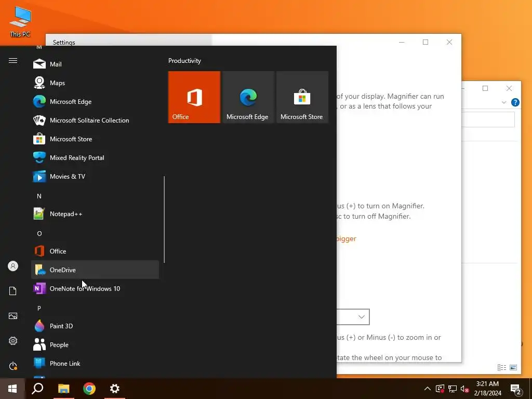Switch File Explorer to large icons view

click(x=513, y=367)
